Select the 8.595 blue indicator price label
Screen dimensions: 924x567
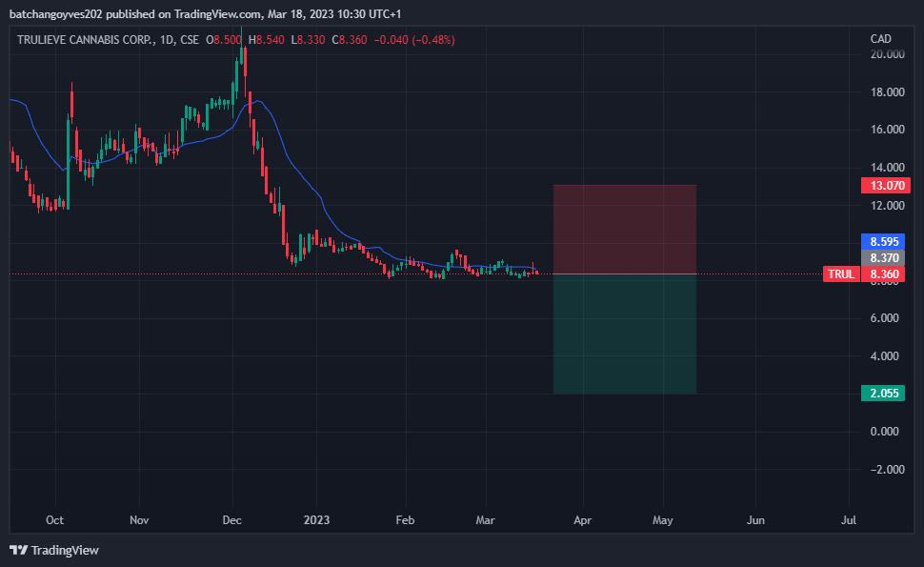point(883,242)
